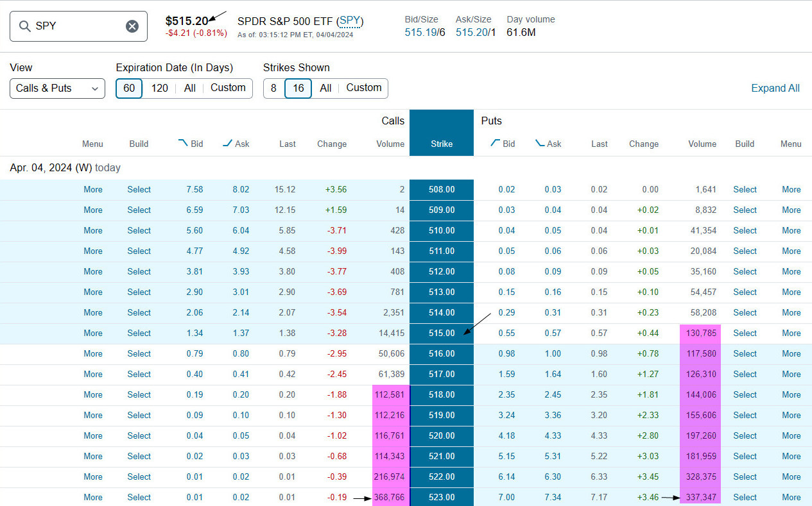Click the top bid price 515.19
The height and width of the screenshot is (506, 812).
coord(420,32)
